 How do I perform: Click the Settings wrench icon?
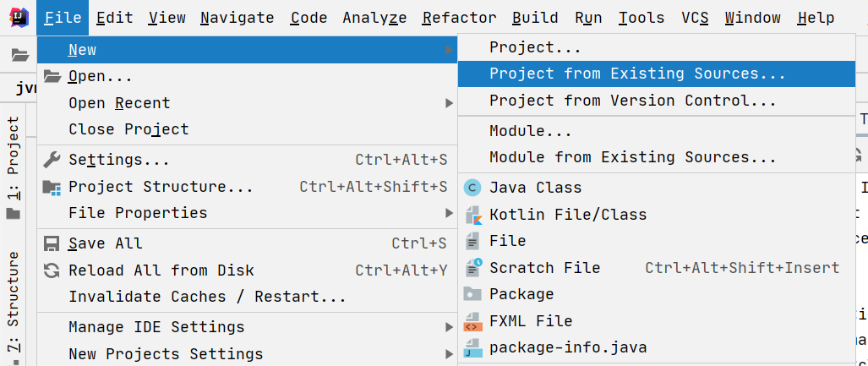point(52,160)
